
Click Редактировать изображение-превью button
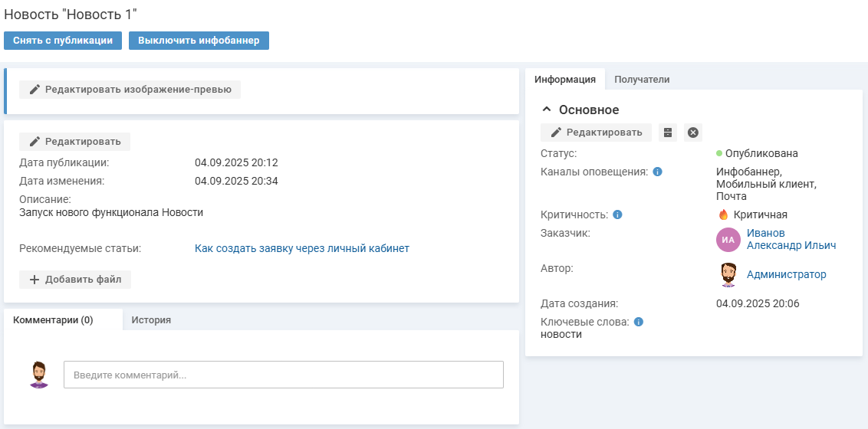tap(130, 90)
